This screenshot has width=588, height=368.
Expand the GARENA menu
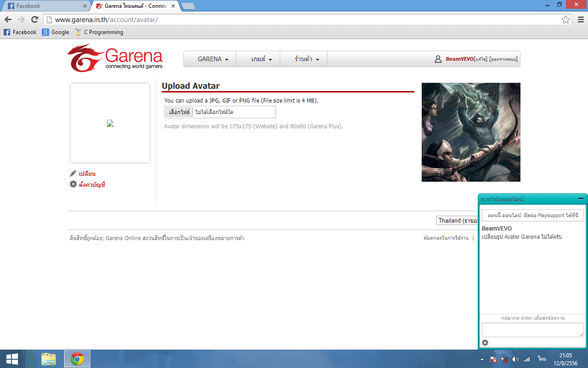click(x=213, y=59)
